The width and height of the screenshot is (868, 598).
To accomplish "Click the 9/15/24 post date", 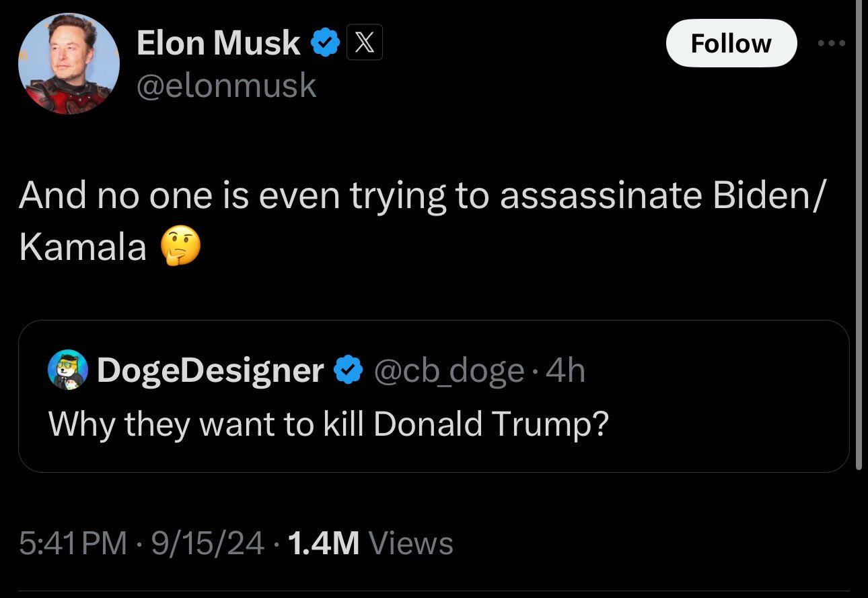I will 209,543.
